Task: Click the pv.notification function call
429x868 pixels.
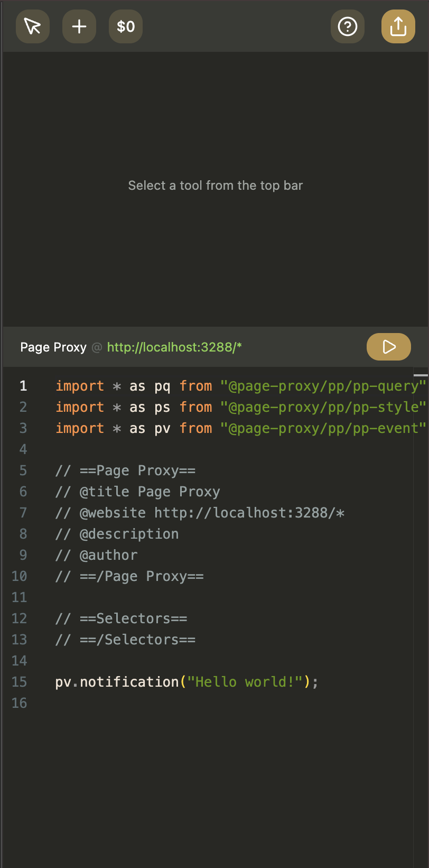Action: point(117,682)
